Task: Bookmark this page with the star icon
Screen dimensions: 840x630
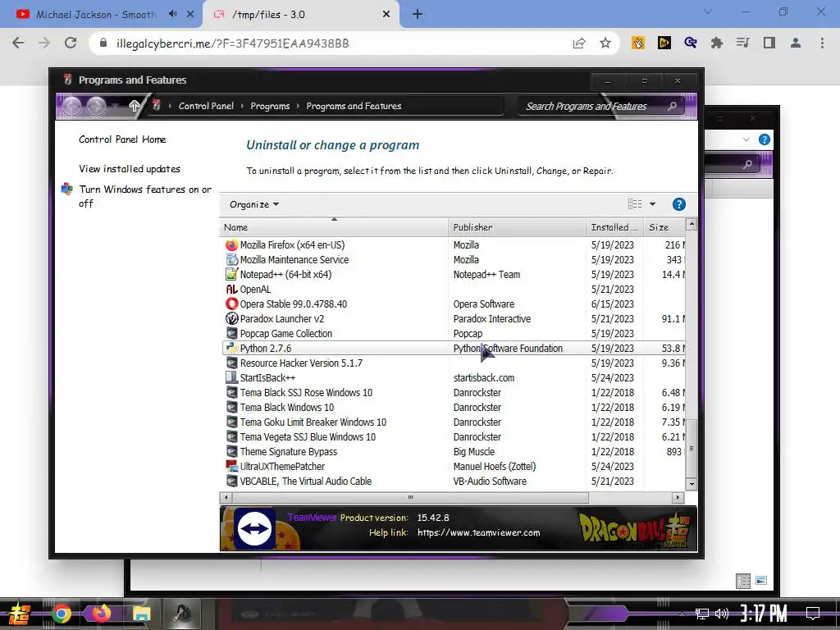Action: pos(605,43)
